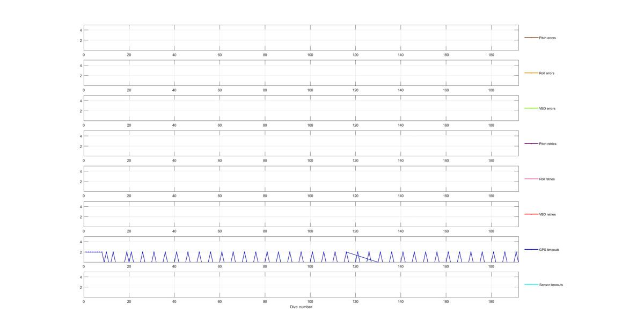Click the cyan Sensor timeouts legend line
This screenshot has width=644, height=334.
point(531,285)
